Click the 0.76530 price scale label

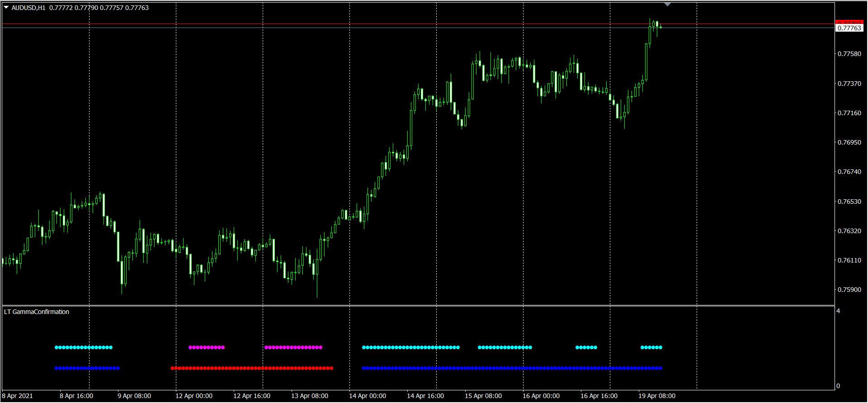[x=849, y=201]
